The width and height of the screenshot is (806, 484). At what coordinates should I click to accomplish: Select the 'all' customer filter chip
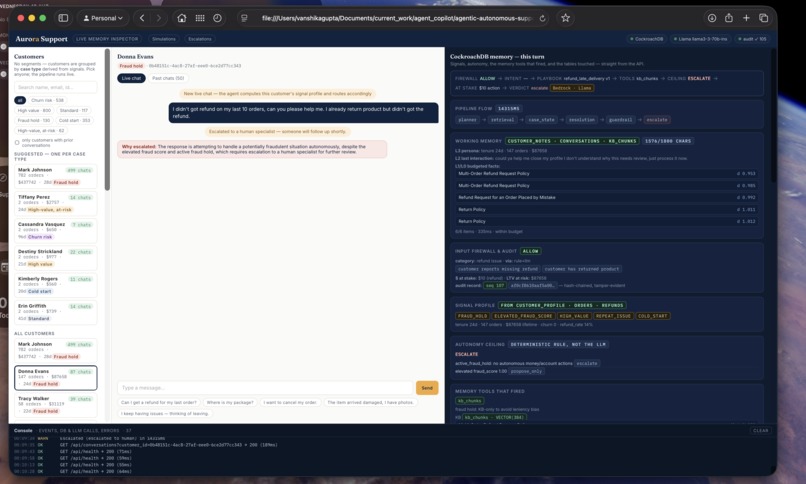[x=20, y=100]
